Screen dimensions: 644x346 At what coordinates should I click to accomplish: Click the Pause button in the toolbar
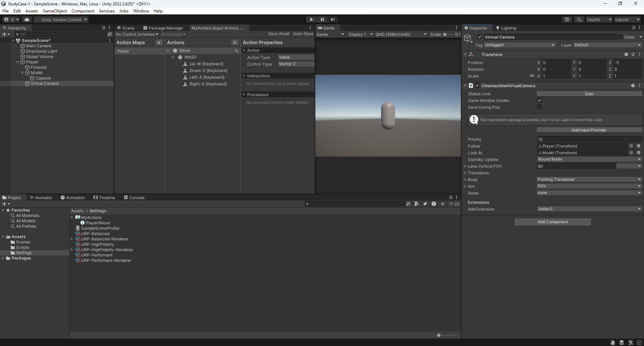point(322,19)
